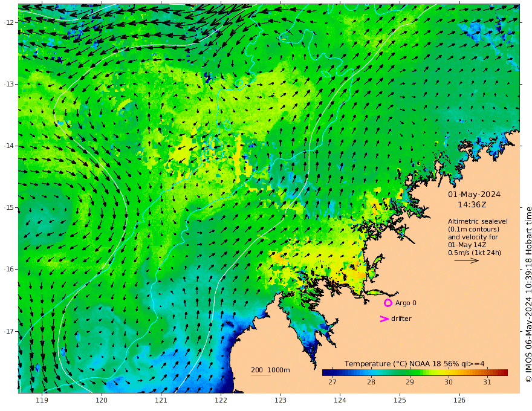Click the 200 1000m depth contour label
The width and height of the screenshot is (532, 411).
(x=270, y=370)
